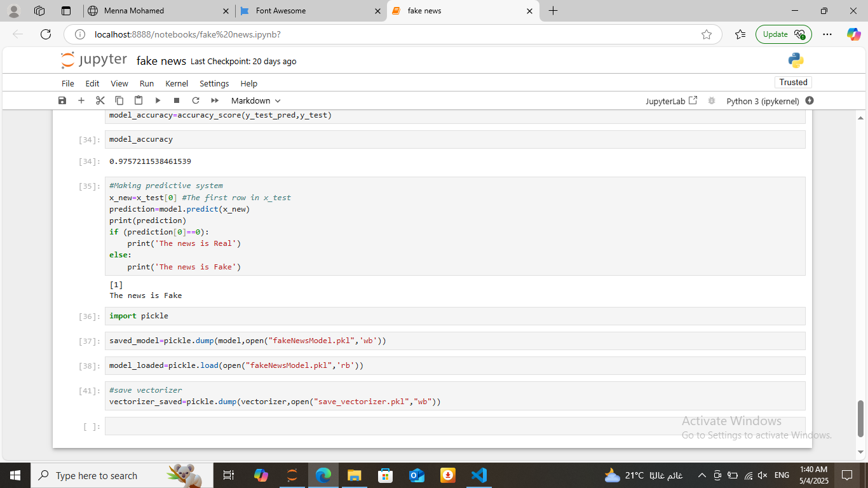Click the model_accuracy code cell
Viewport: 868px width, 488px height.
click(x=455, y=139)
